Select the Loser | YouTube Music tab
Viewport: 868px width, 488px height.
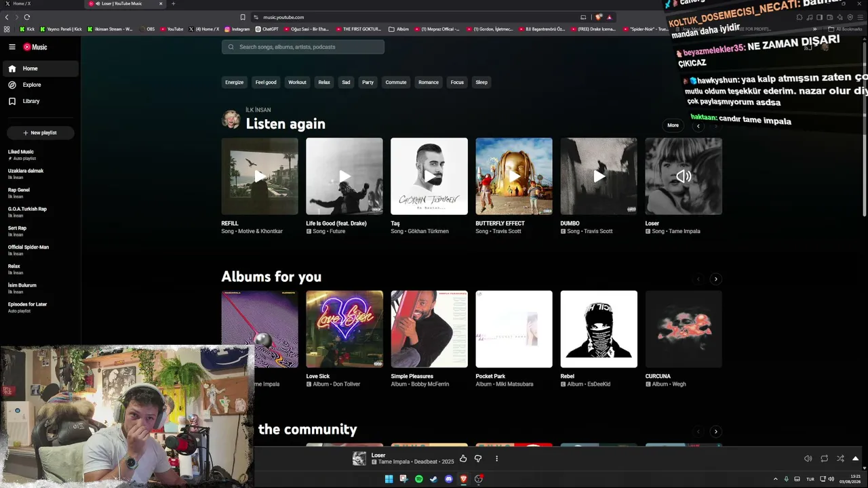(125, 3)
